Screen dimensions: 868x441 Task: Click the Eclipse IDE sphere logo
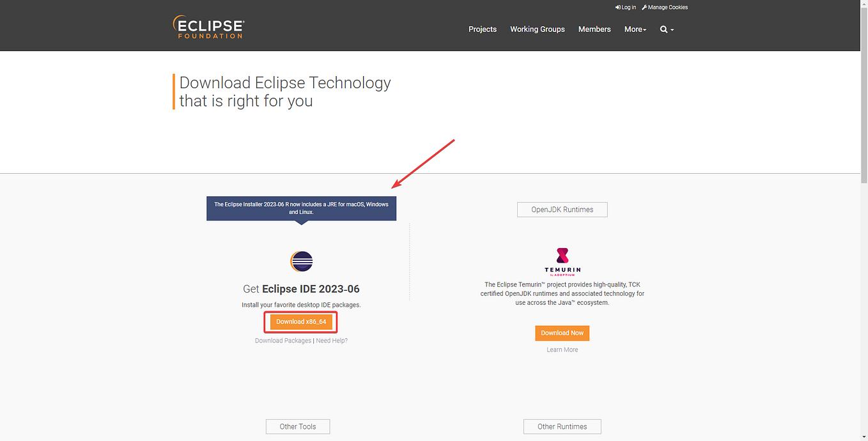(301, 261)
